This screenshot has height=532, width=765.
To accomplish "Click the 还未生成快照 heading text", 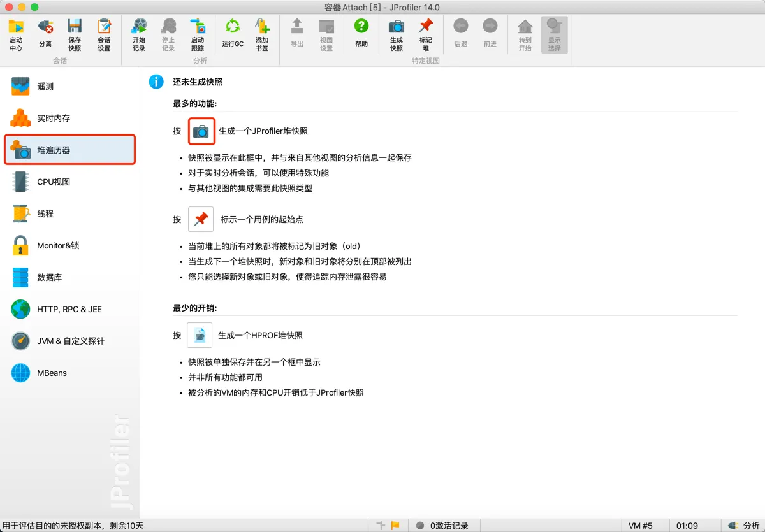I will (x=198, y=82).
